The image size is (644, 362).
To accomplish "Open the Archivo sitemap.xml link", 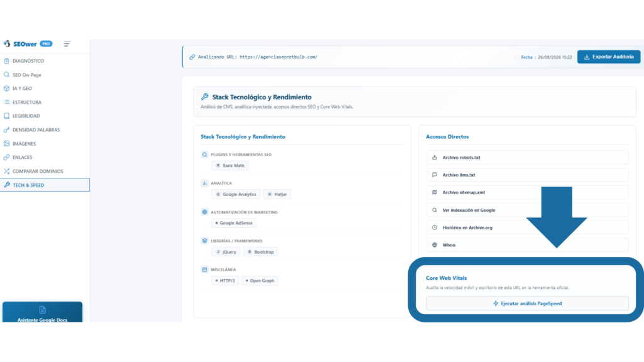I will click(x=528, y=192).
